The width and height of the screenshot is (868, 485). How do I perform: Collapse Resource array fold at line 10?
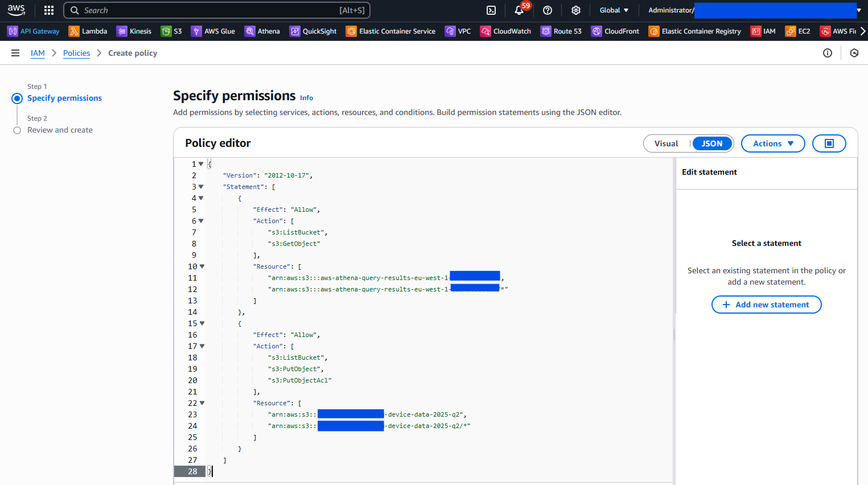pos(202,266)
